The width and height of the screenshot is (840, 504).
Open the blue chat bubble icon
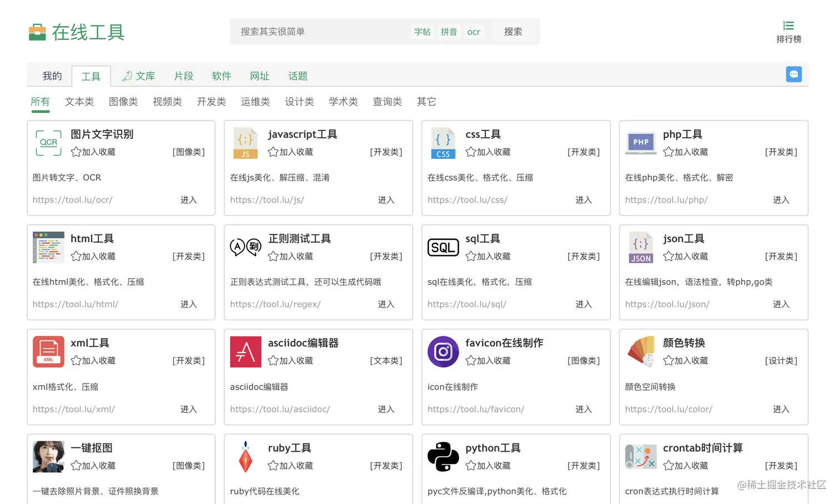[794, 74]
